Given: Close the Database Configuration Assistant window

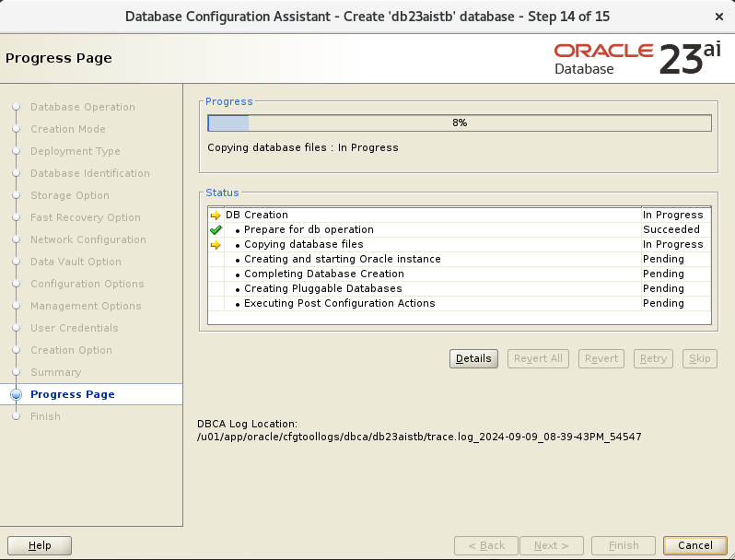Looking at the screenshot, I should 719,17.
